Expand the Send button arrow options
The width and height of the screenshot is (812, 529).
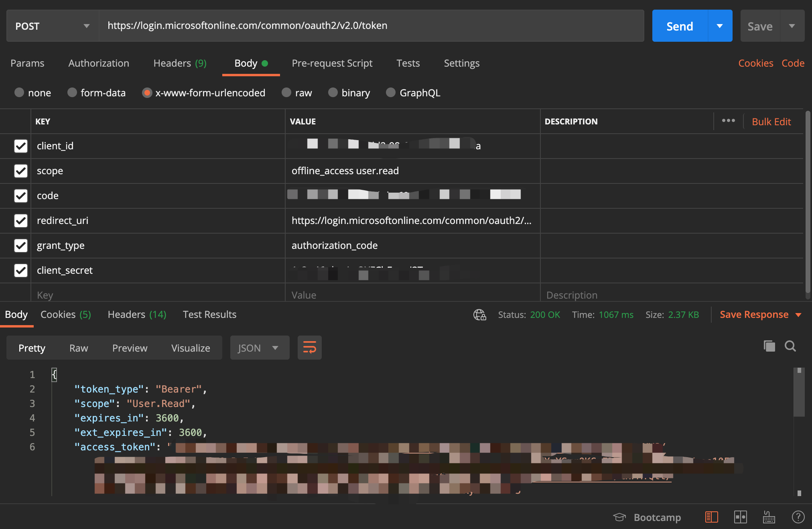coord(720,26)
